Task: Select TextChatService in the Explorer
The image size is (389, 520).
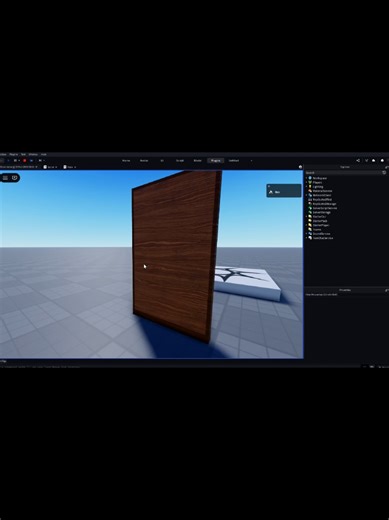Action: (x=323, y=238)
